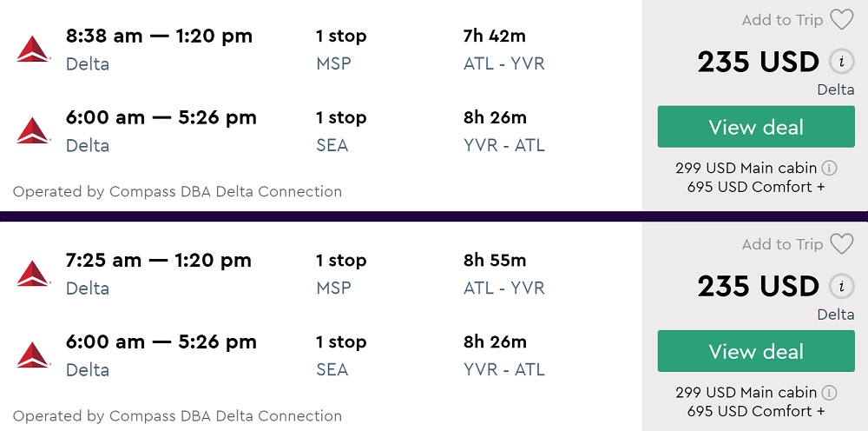The image size is (868, 431).
Task: Click info icon next to first Main cabin fare
Action: (x=829, y=168)
